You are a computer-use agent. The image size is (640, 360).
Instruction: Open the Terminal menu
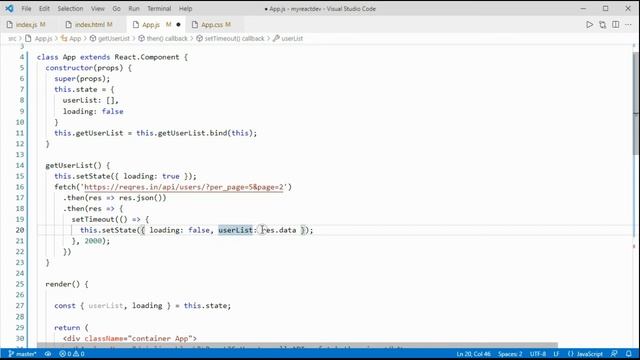[159, 9]
